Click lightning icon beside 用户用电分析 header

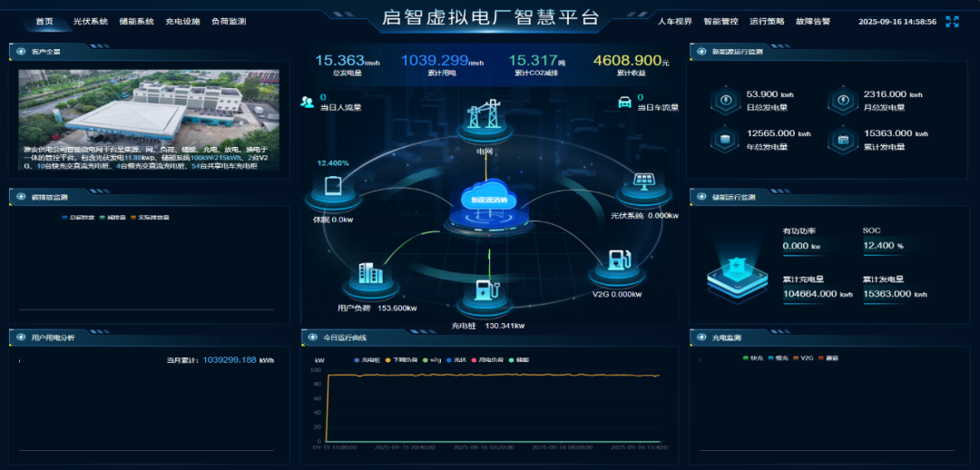click(21, 338)
